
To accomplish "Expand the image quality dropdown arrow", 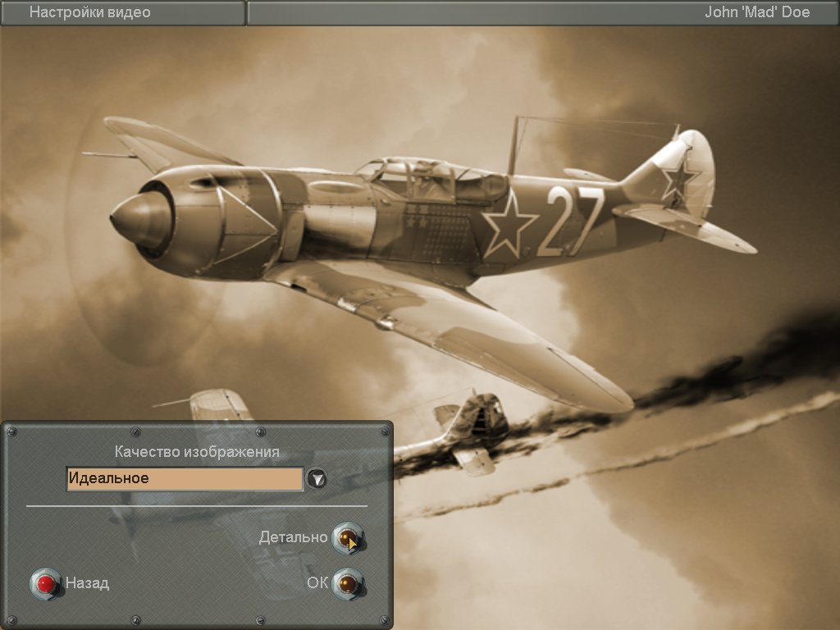I will [317, 479].
